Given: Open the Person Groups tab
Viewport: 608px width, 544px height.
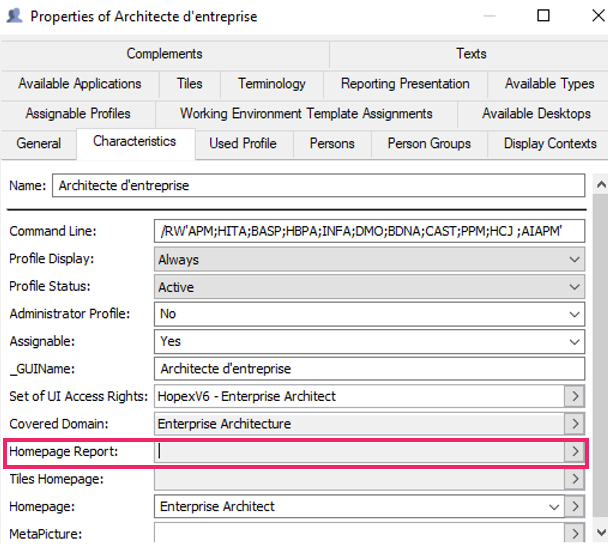Looking at the screenshot, I should [x=429, y=143].
